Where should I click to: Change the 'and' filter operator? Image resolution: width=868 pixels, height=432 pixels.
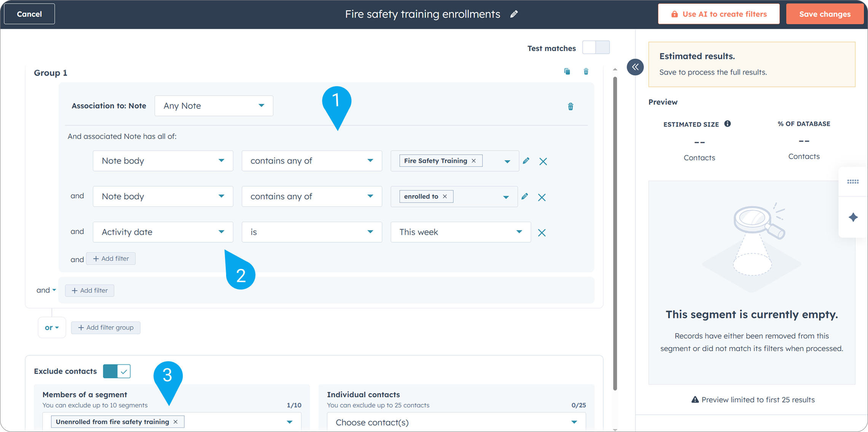point(46,290)
